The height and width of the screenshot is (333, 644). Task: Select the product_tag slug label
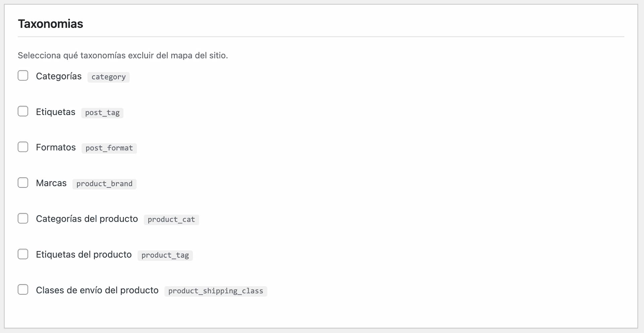(165, 255)
